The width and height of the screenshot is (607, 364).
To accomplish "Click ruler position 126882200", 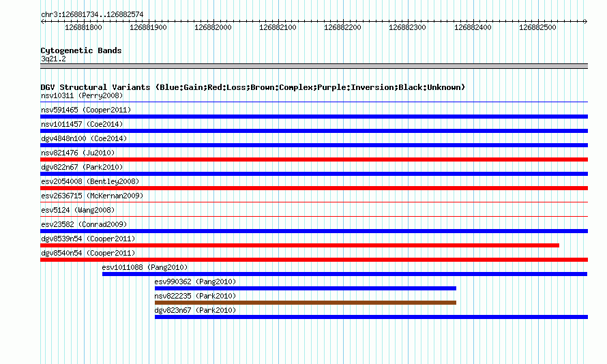I will pyautogui.click(x=342, y=27).
